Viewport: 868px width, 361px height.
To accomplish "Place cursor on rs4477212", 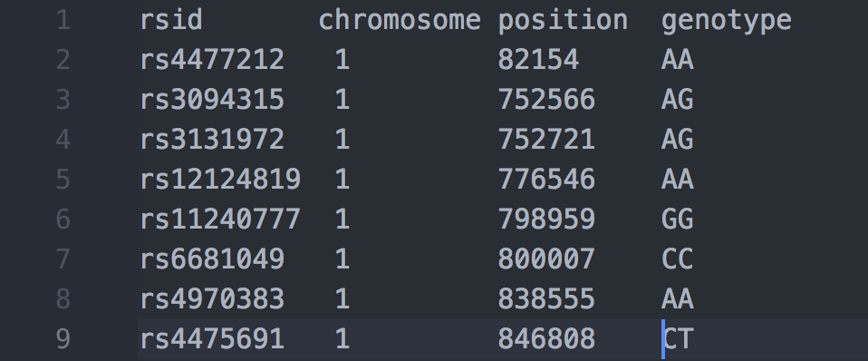I will 212,60.
